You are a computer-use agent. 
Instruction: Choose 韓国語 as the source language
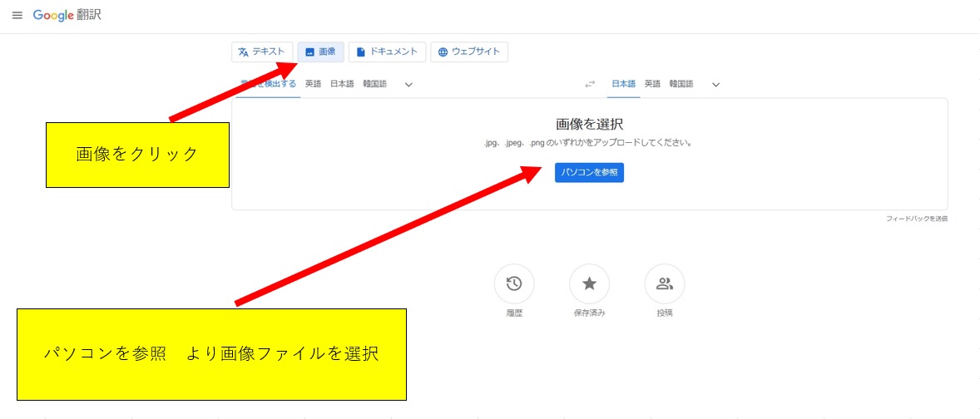374,84
